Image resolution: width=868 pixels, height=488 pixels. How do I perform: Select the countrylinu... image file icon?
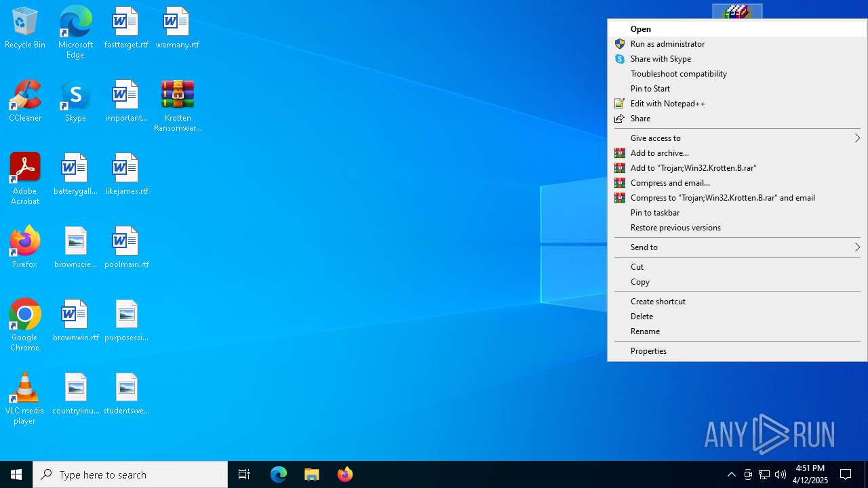coord(75,394)
